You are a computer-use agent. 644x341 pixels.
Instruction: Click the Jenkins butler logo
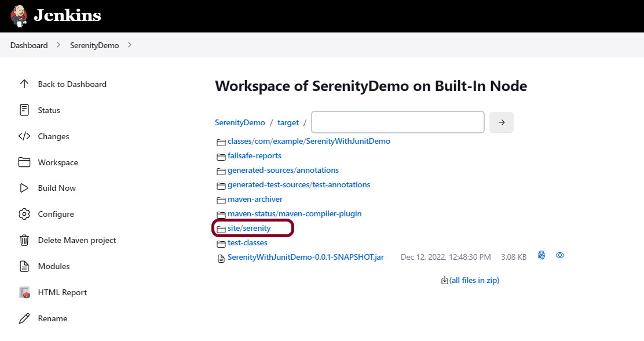[x=19, y=16]
